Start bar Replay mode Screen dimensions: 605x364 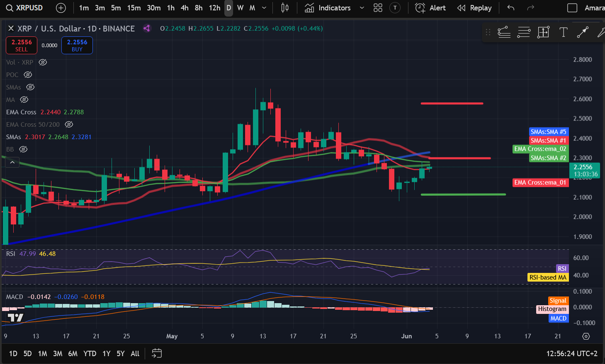coord(474,8)
